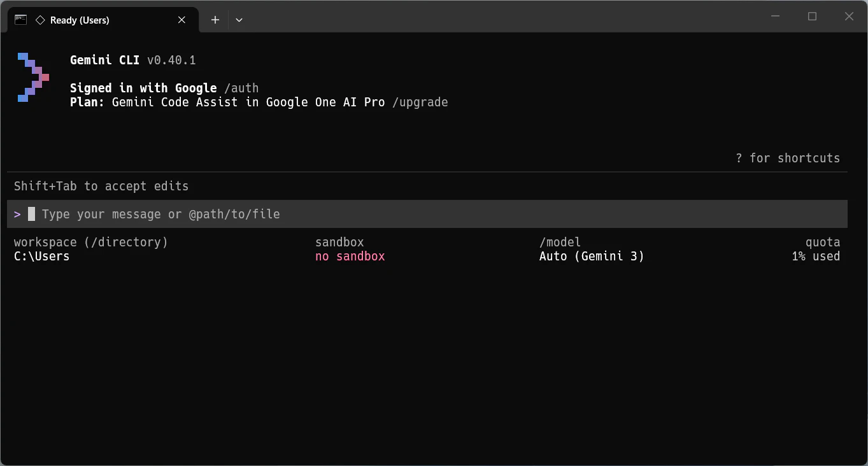Click the version "v0.40.1" text
868x466 pixels.
[171, 60]
